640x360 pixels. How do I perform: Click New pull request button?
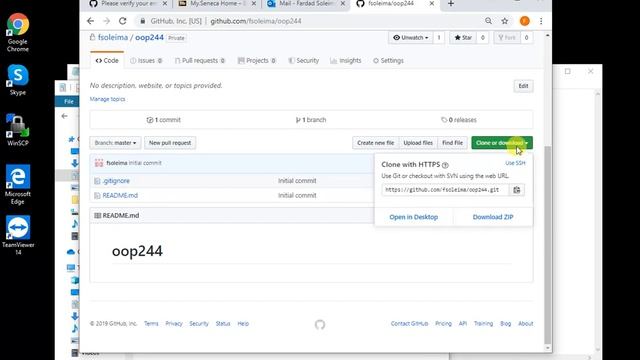[170, 143]
